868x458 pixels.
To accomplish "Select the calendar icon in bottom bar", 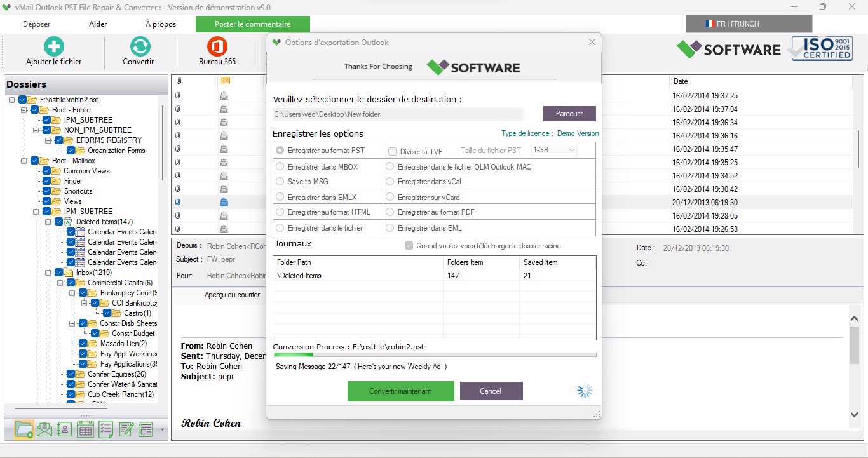I will tap(85, 429).
